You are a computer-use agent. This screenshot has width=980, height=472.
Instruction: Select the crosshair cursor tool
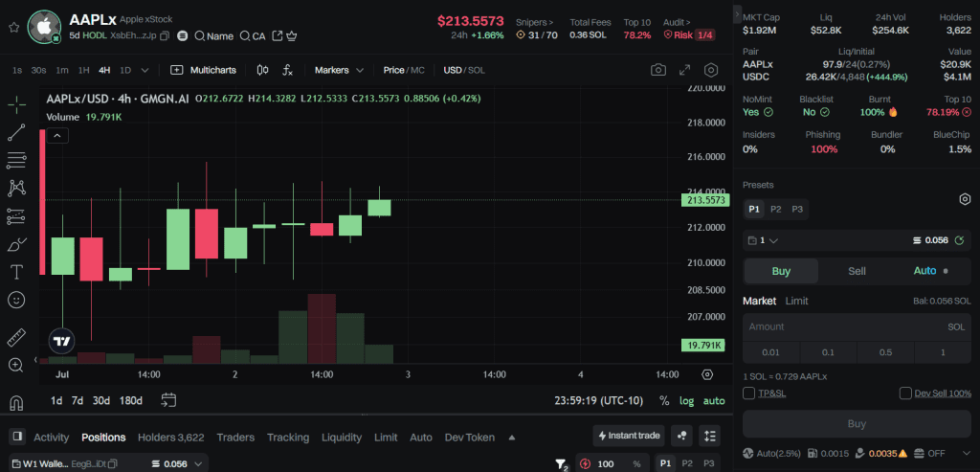(16, 104)
